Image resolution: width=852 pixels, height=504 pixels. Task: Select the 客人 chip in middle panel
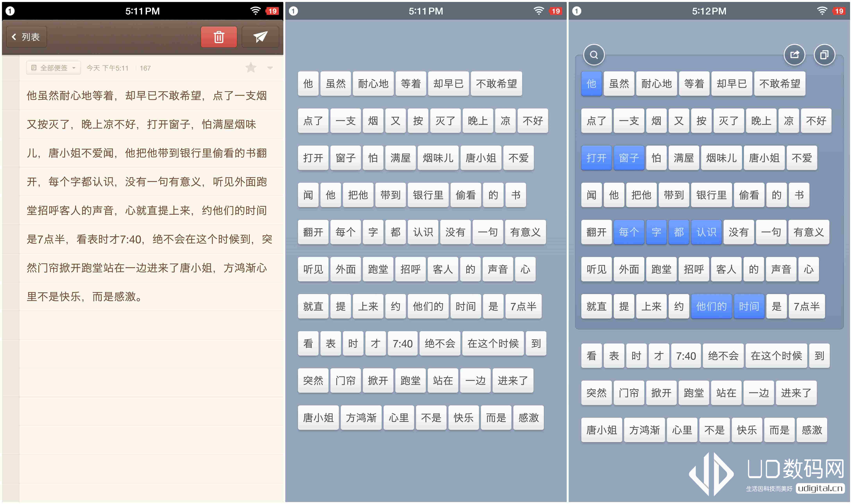[443, 269]
